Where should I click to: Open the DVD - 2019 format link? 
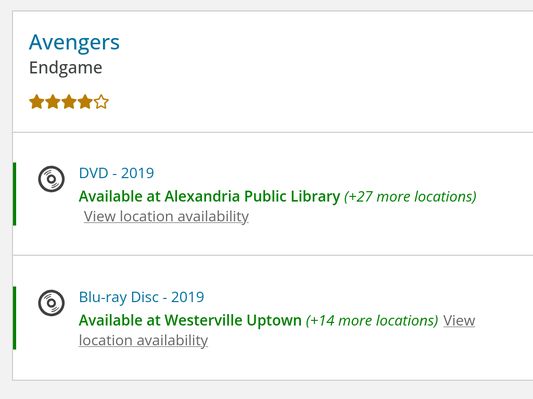116,173
